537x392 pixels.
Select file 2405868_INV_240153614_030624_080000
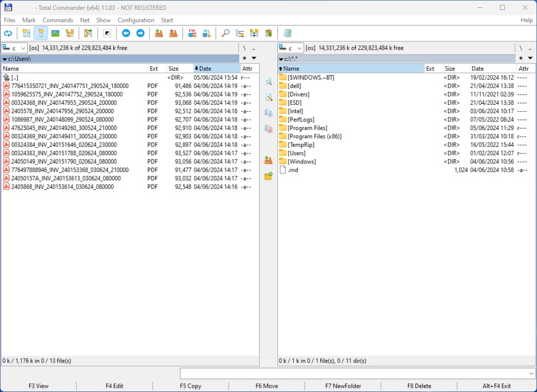click(x=130, y=187)
